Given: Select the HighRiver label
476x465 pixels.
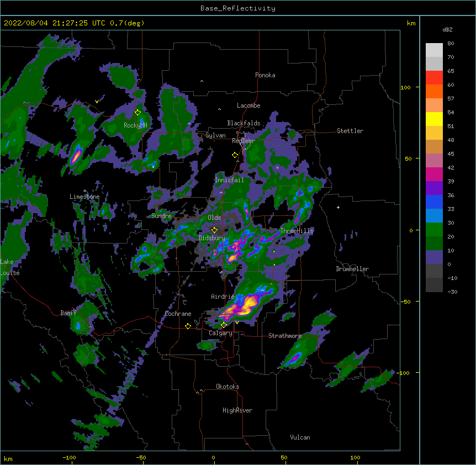Looking at the screenshot, I should tap(237, 410).
